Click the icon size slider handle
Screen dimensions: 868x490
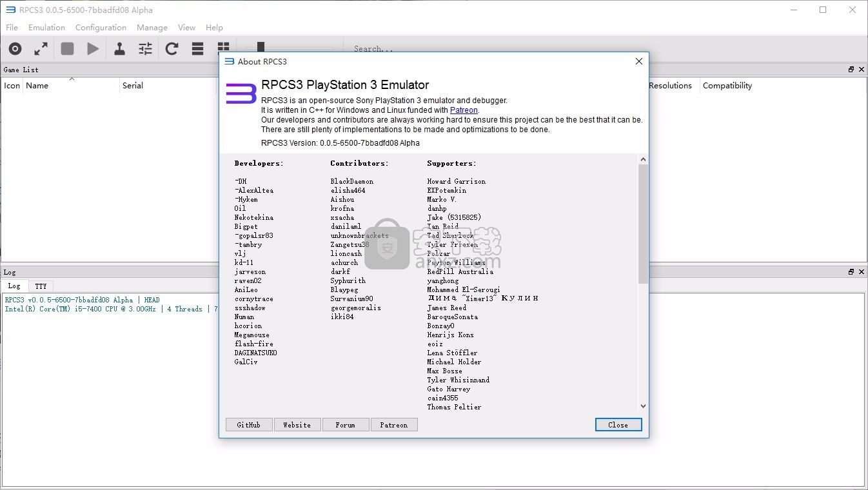pyautogui.click(x=261, y=46)
